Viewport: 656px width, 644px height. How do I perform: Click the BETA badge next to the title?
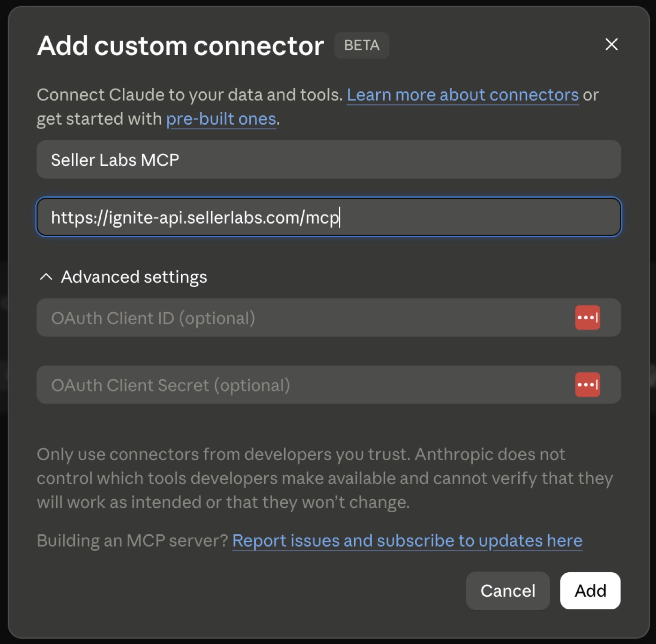[362, 45]
